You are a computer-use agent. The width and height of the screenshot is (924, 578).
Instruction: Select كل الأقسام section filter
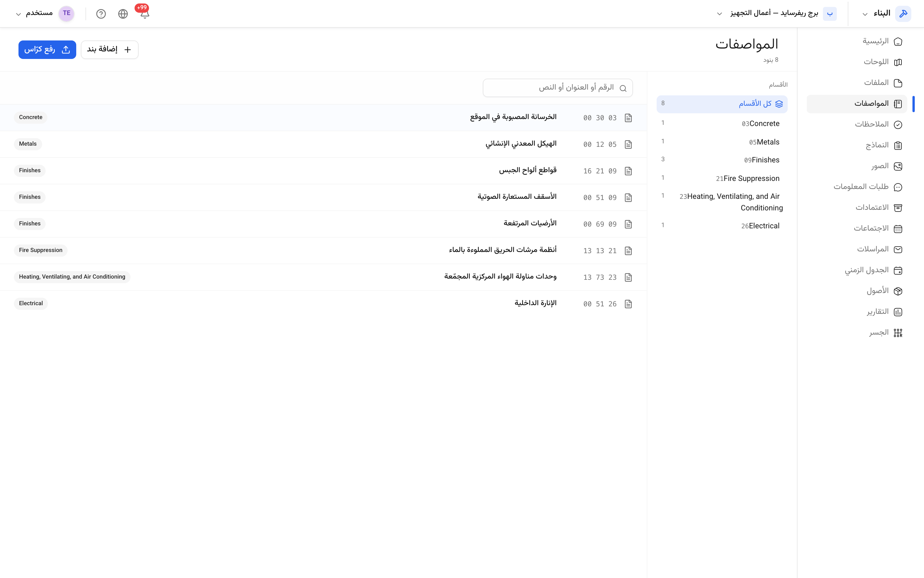722,104
